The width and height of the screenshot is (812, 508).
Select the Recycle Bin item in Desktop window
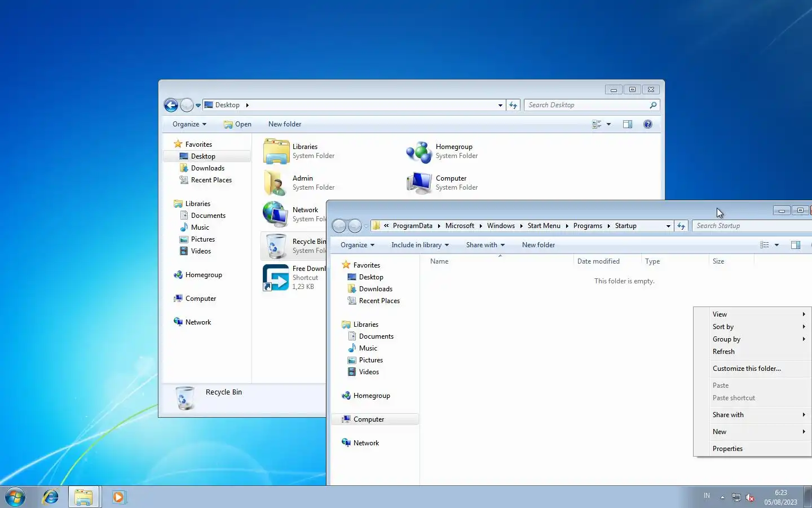point(293,246)
